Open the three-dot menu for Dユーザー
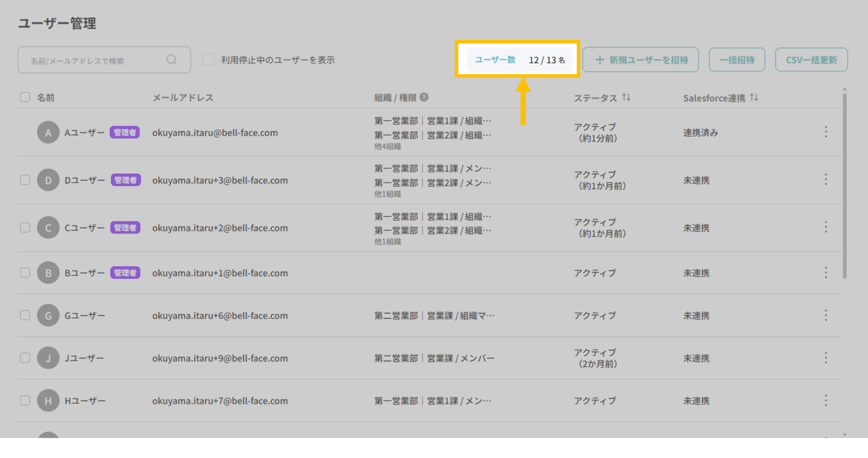The height and width of the screenshot is (458, 868). 825,179
